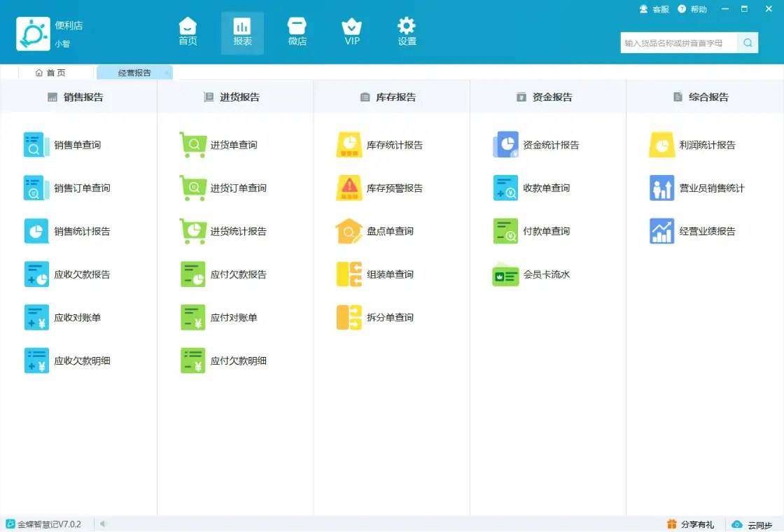The width and height of the screenshot is (784, 532).
Task: Open 拆分单查询 icon
Action: coord(349,318)
